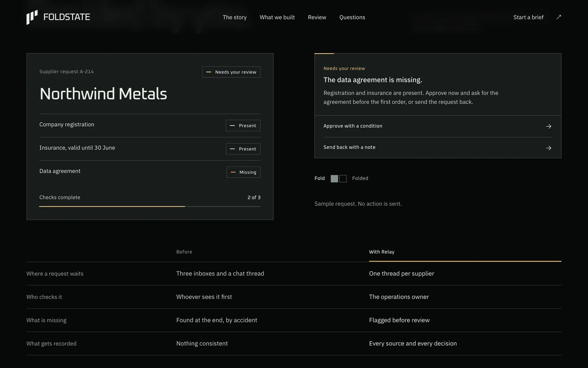Select the Before column header
588x368 pixels.
coord(184,252)
